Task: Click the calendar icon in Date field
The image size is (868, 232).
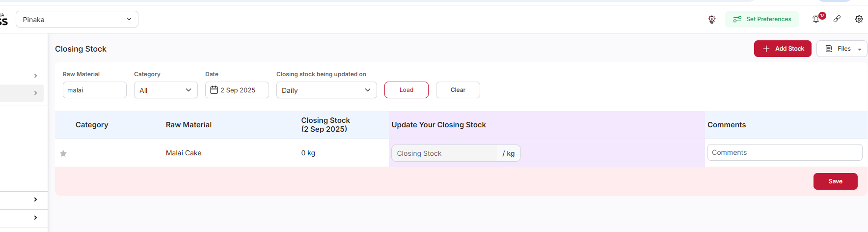Action: pyautogui.click(x=214, y=90)
